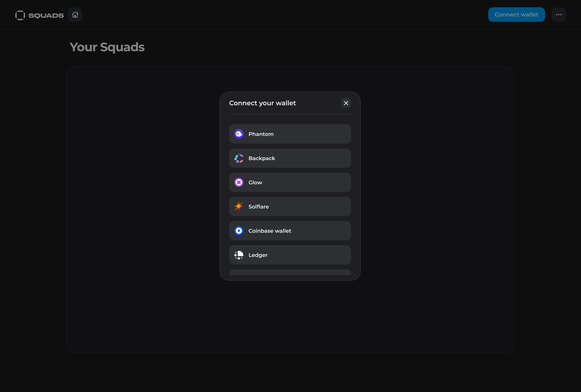This screenshot has height=392, width=581.
Task: Go to home via house icon
Action: [75, 15]
